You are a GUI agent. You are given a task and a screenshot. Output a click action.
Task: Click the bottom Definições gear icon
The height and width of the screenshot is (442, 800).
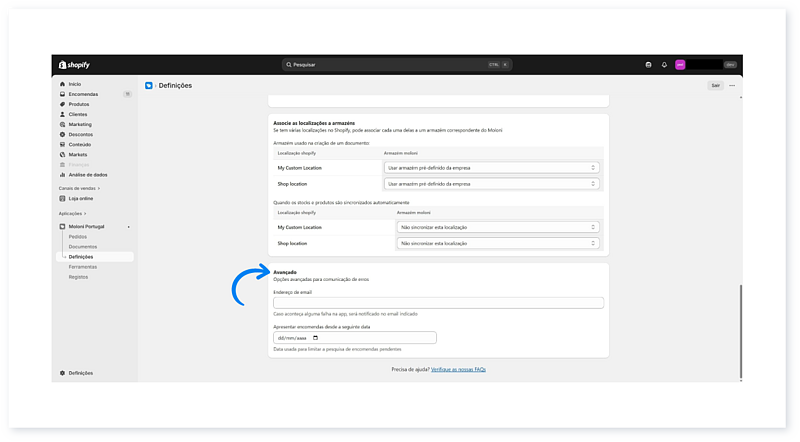[62, 373]
